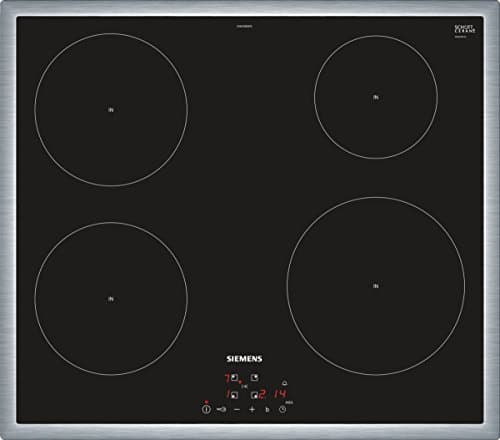
Task: Click center of rear-left cooking ring
Action: point(111,110)
